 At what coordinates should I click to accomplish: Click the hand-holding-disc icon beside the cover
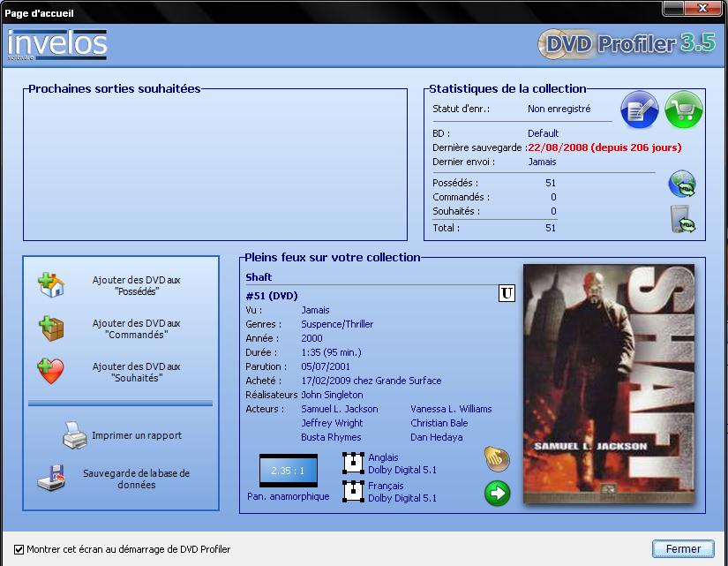coord(497,460)
